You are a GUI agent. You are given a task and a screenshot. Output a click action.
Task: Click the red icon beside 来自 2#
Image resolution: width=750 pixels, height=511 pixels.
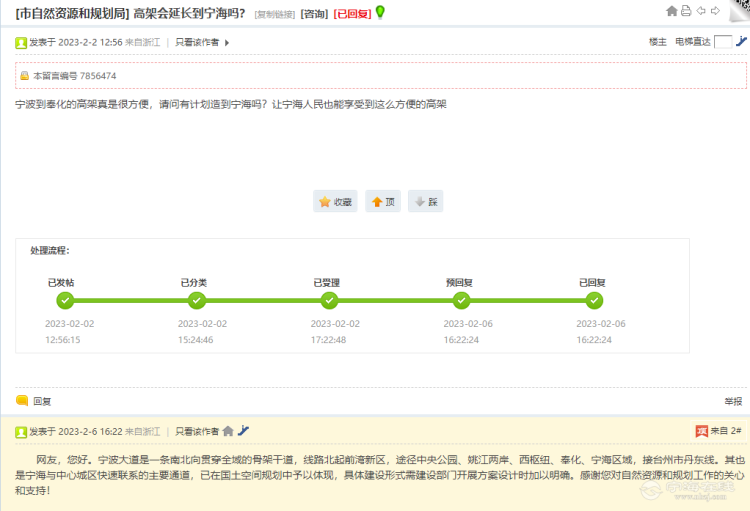(x=701, y=431)
